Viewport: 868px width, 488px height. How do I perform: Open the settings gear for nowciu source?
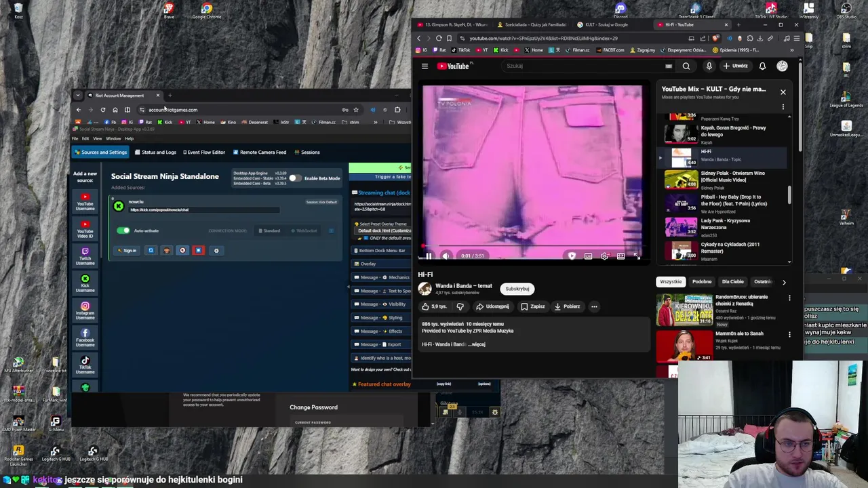point(216,251)
